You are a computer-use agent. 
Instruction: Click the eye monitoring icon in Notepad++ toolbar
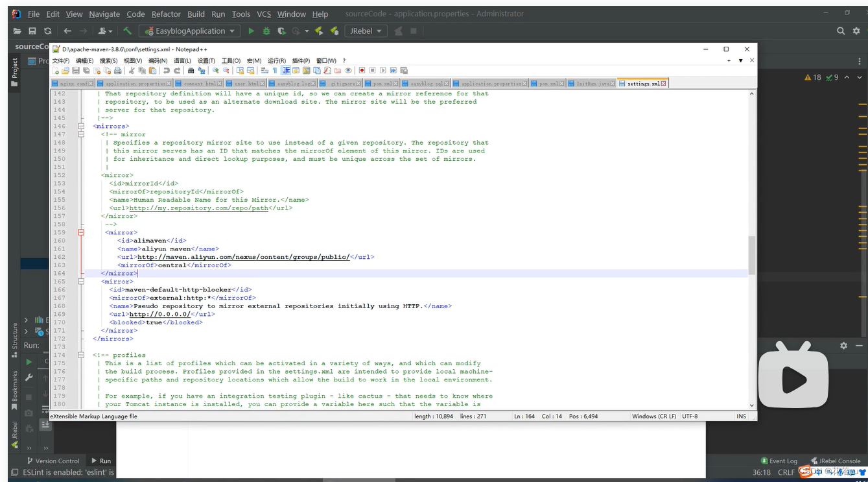(x=348, y=70)
